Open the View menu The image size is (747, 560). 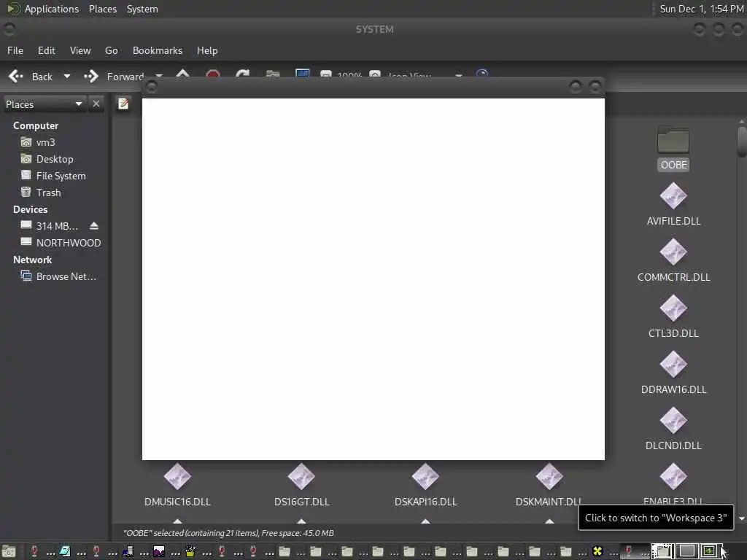(x=80, y=50)
